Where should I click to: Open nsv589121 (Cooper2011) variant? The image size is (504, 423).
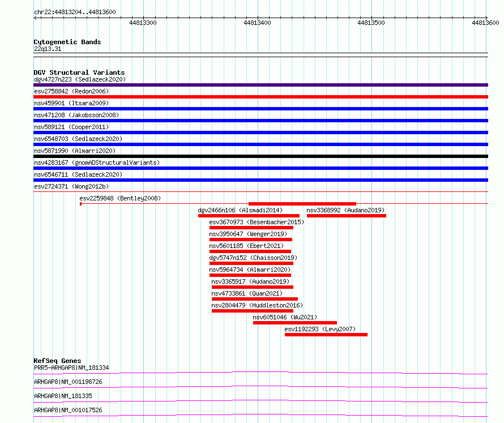[71, 127]
